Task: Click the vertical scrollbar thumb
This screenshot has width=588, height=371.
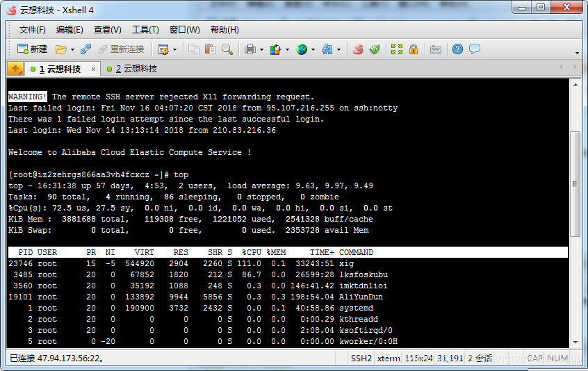Action: [575, 183]
